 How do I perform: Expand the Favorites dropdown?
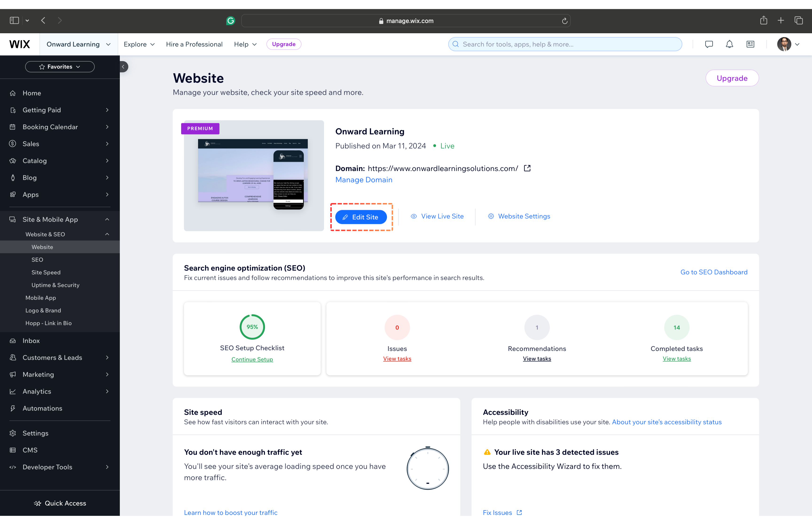[x=60, y=67]
